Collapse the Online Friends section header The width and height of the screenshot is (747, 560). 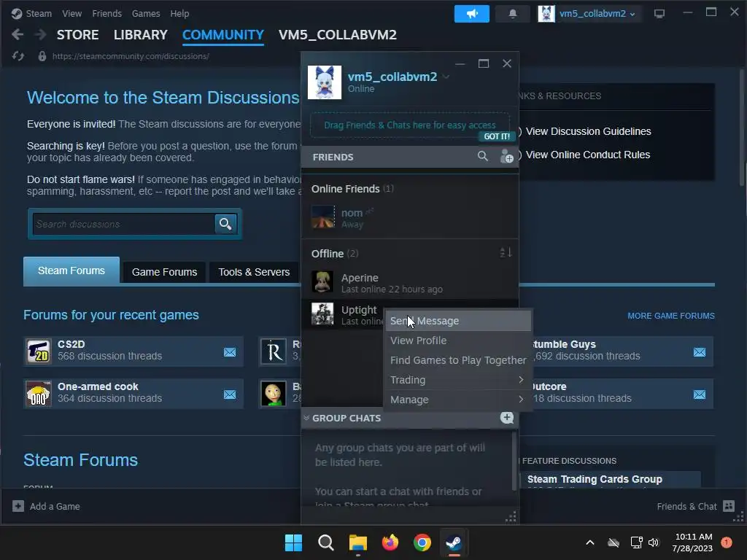click(352, 189)
